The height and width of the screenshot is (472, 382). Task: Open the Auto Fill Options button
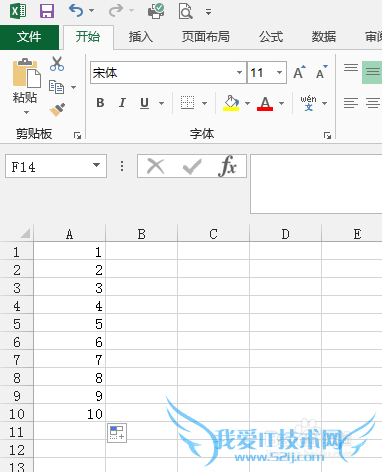click(x=117, y=433)
